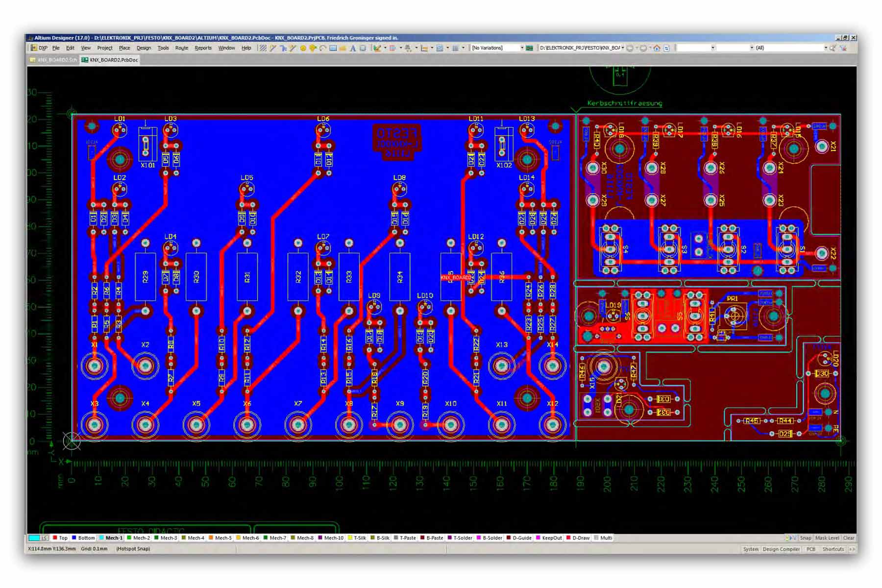Image resolution: width=882 pixels, height=588 pixels.
Task: Click the Home navigation icon in toolbar
Action: point(657,48)
